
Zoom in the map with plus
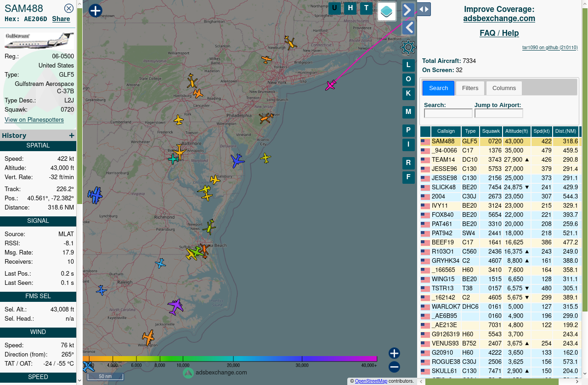[x=394, y=353]
